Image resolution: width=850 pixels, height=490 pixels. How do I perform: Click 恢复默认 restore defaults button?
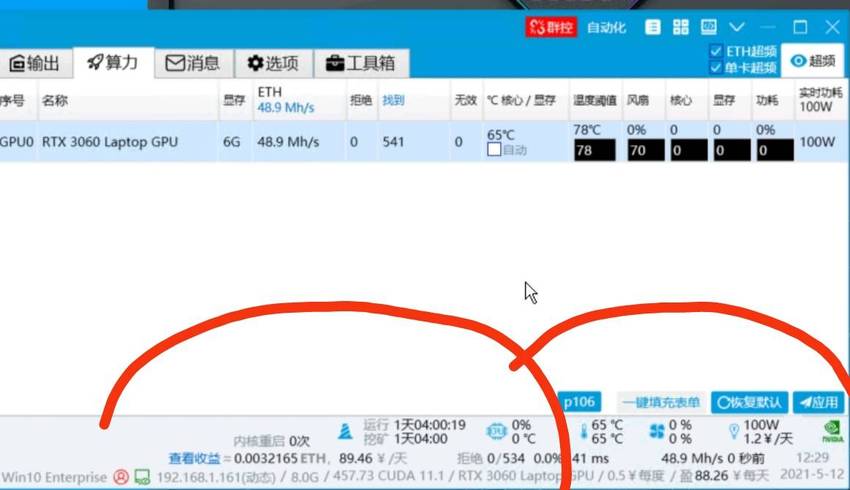pyautogui.click(x=749, y=402)
